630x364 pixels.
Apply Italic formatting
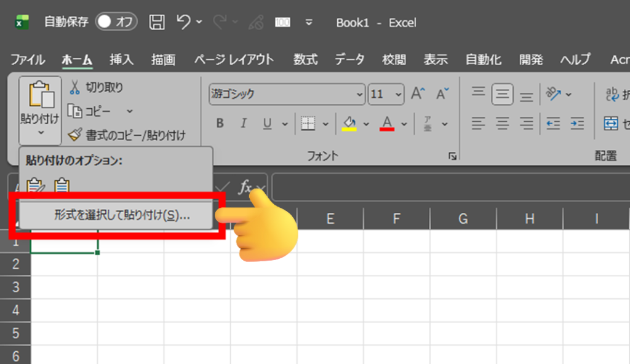click(x=243, y=124)
